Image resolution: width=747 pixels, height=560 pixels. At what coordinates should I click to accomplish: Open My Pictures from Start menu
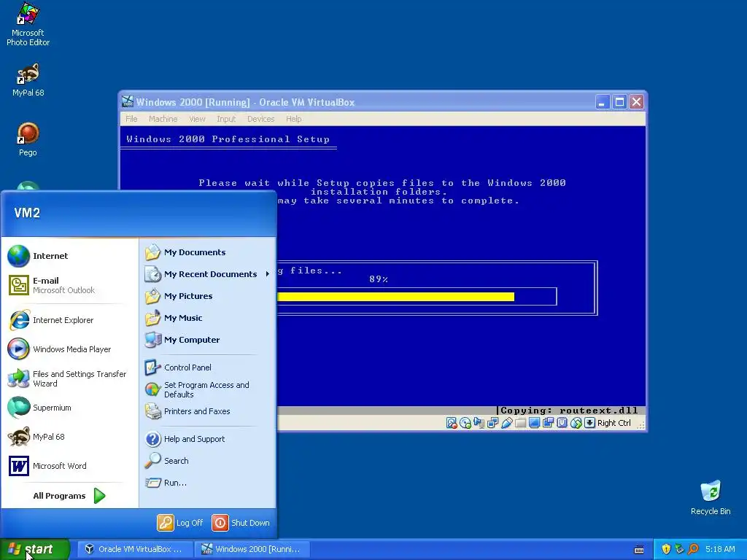208,296
